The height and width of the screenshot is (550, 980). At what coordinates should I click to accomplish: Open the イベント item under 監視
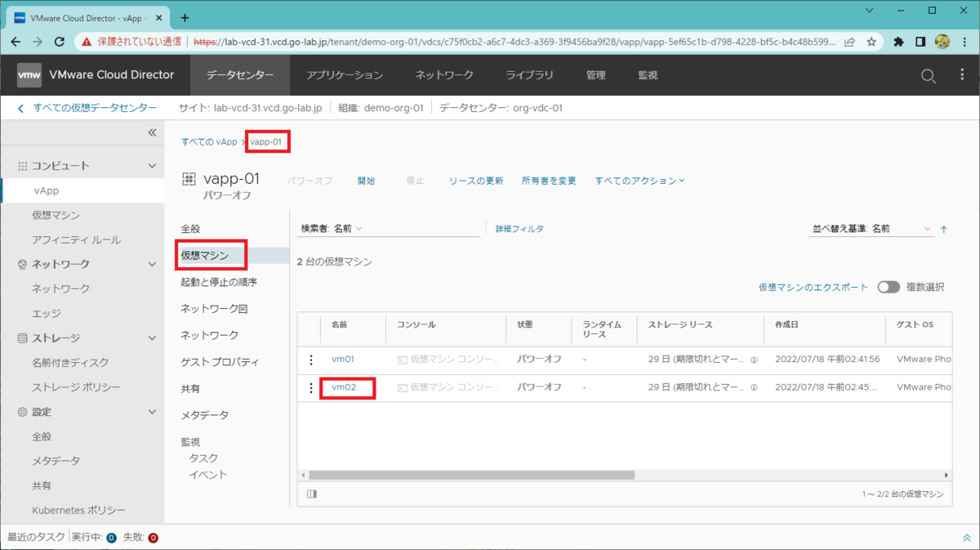[208, 475]
